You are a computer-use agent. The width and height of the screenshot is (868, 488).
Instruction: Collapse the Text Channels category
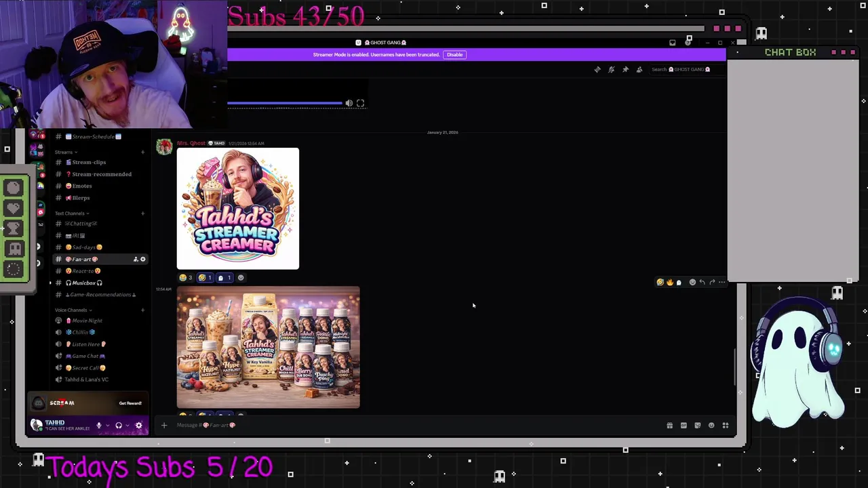pyautogui.click(x=71, y=213)
